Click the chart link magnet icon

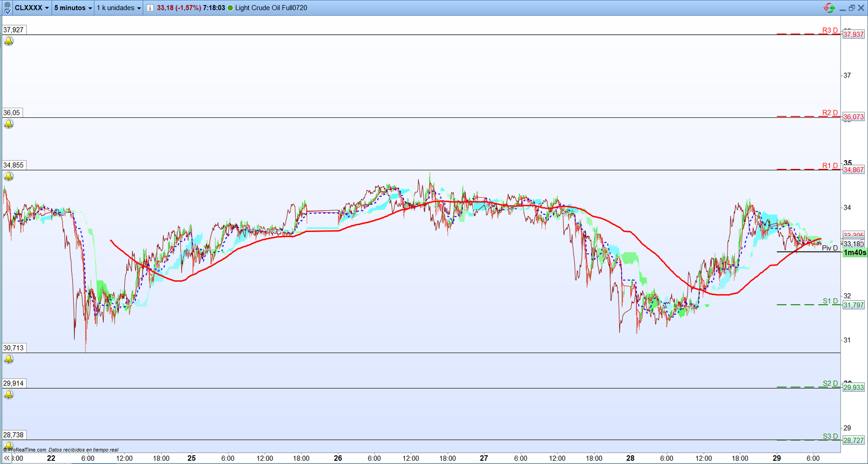(7, 8)
